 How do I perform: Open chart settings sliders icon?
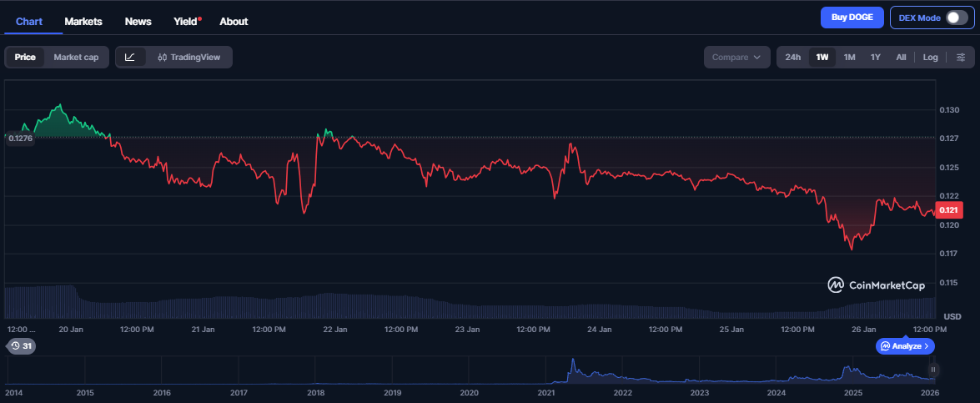[960, 58]
